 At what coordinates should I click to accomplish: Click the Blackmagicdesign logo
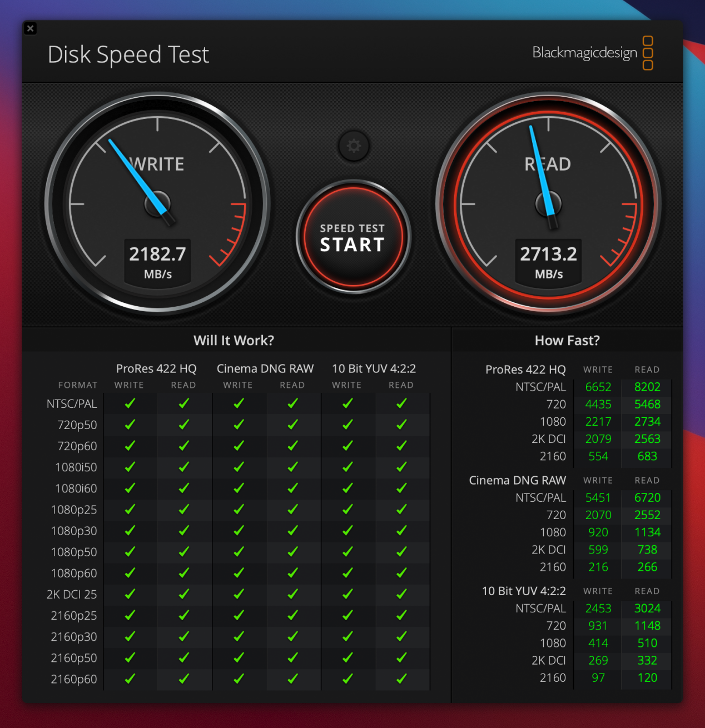593,53
